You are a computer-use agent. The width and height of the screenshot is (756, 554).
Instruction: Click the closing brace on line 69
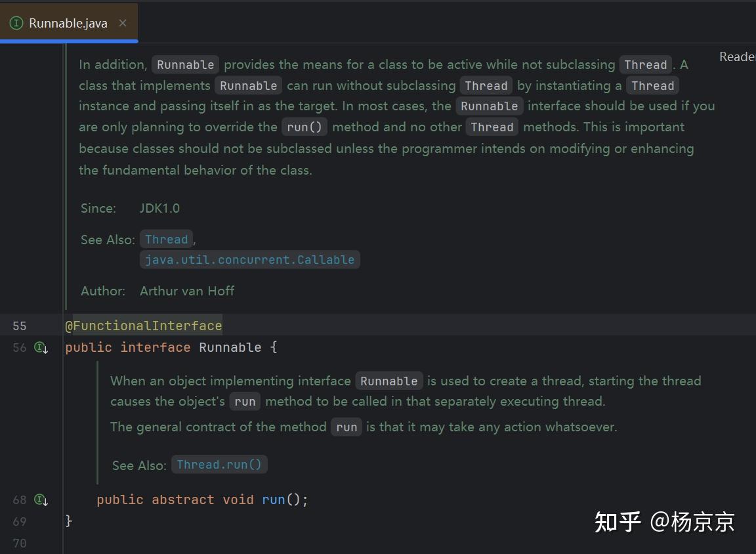click(68, 521)
